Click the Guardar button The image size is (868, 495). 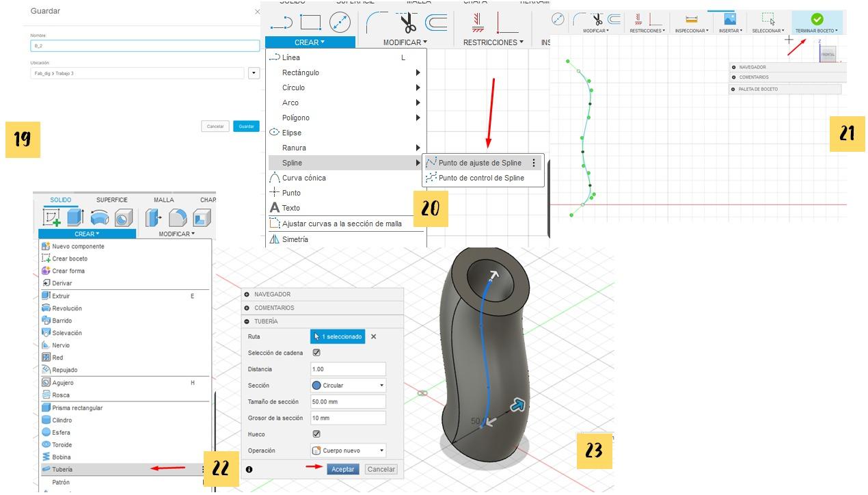click(x=246, y=126)
